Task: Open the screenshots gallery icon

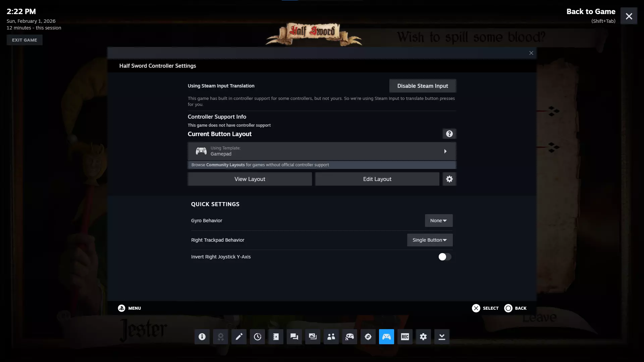Action: click(x=313, y=337)
